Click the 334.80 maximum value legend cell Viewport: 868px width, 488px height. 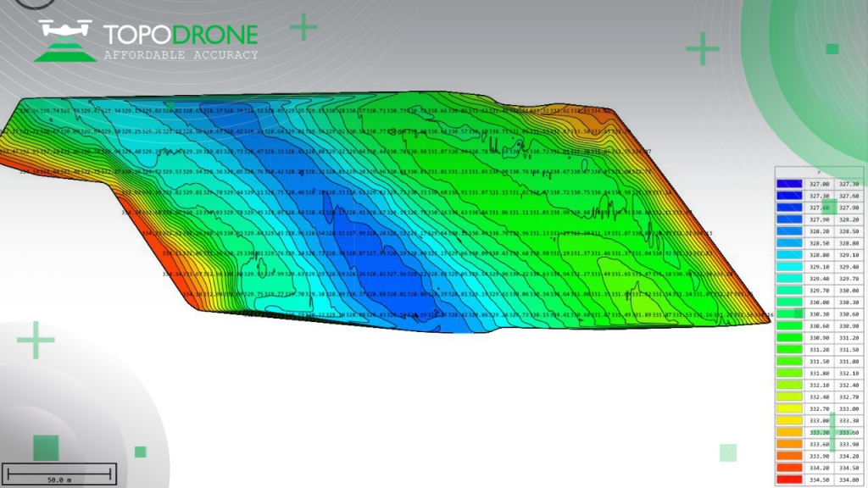click(848, 480)
